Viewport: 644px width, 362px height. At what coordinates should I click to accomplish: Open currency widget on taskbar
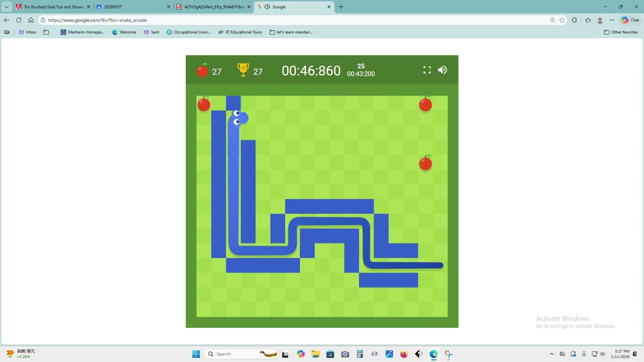click(20, 354)
